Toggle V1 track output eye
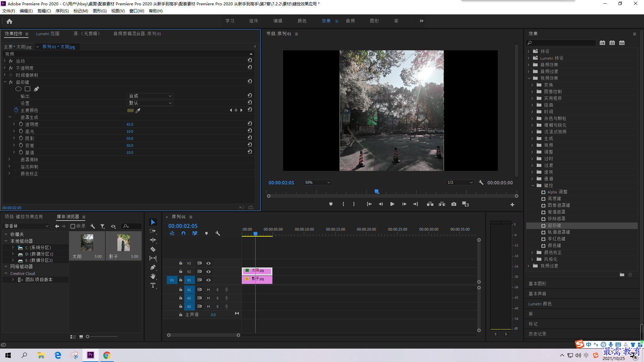This screenshot has height=362, width=644. tap(208, 280)
